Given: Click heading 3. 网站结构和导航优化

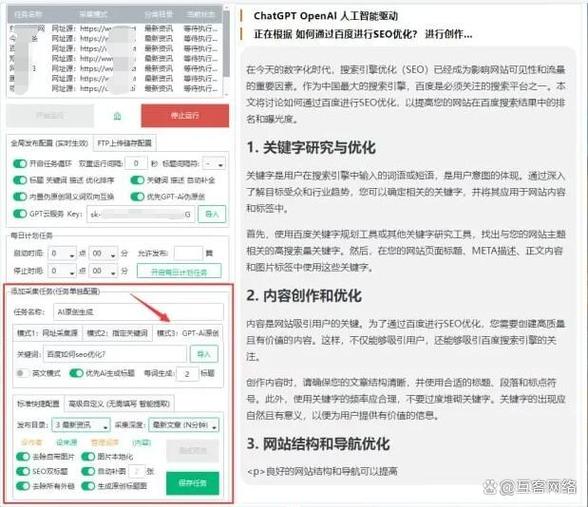Looking at the screenshot, I should [x=318, y=444].
